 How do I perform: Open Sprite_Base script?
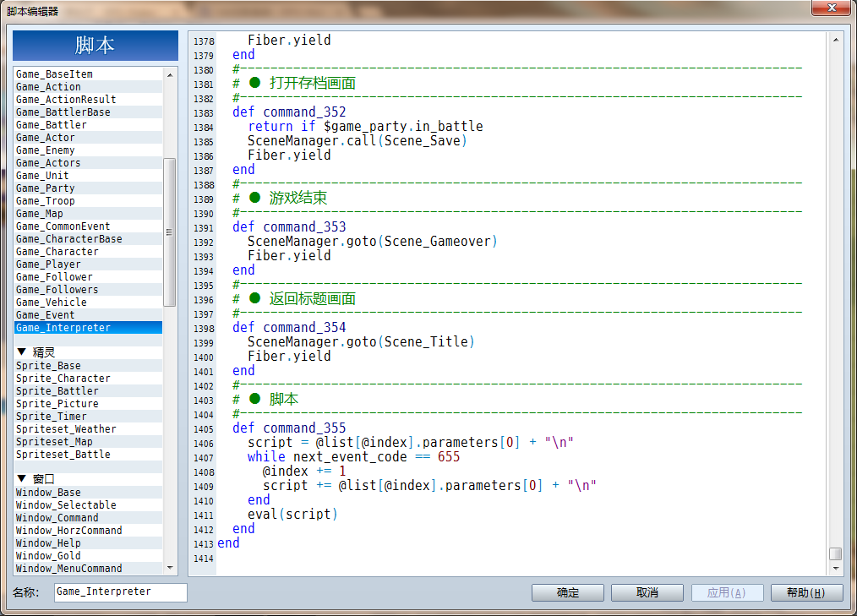tap(88, 366)
